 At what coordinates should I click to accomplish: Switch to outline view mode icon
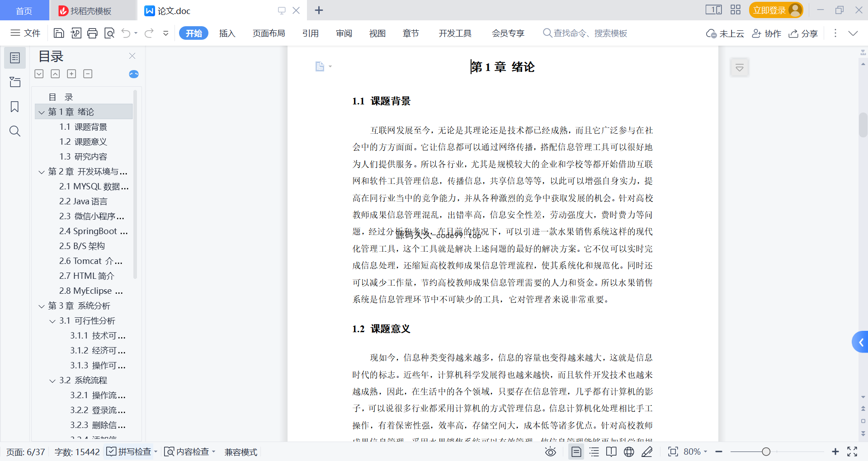(594, 452)
